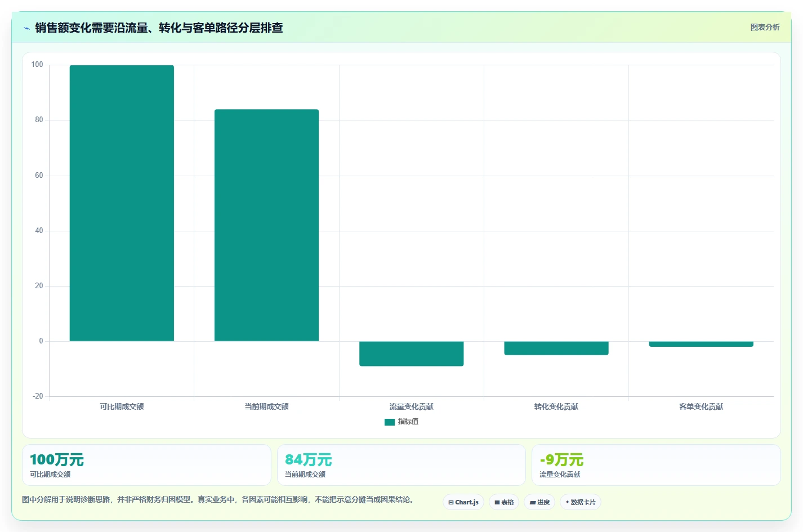Click 当前期成交额 caption in second KPI card
Screen dimensions: 803x532
point(305,475)
